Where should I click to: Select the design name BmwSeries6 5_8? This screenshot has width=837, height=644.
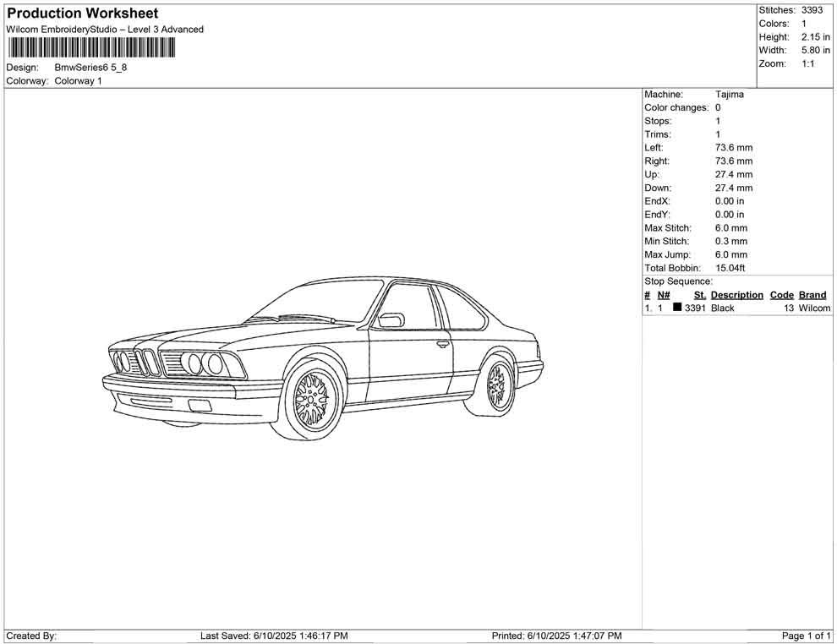(x=90, y=68)
